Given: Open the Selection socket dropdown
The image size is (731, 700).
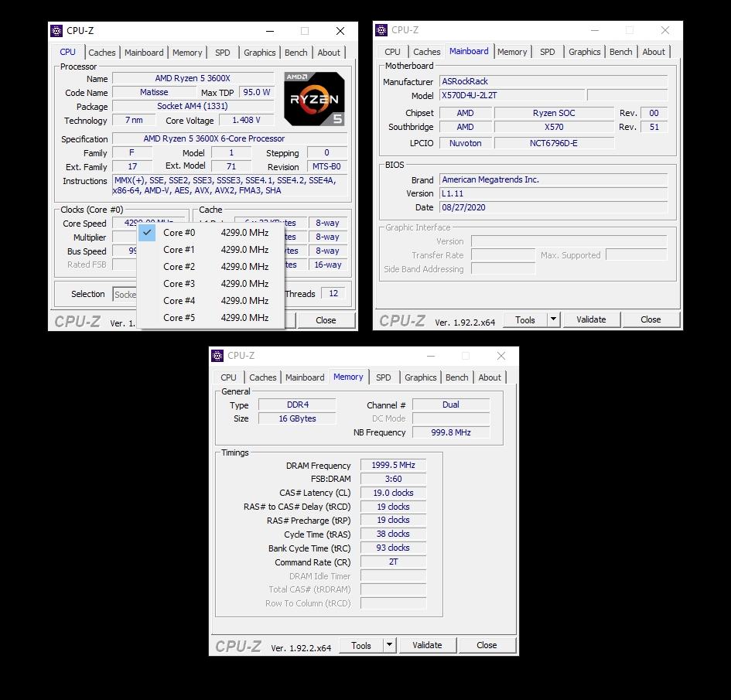Looking at the screenshot, I should coord(125,295).
